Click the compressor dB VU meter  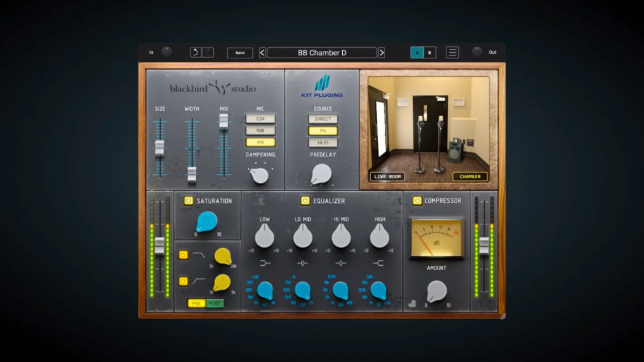[436, 238]
